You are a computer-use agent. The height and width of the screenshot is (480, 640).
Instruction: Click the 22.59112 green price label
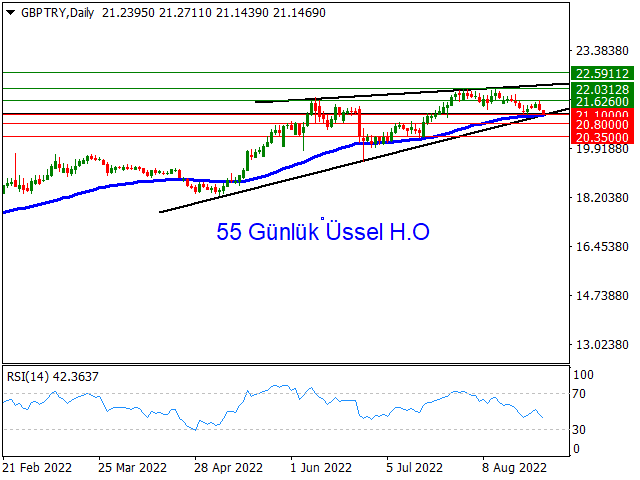coord(602,73)
